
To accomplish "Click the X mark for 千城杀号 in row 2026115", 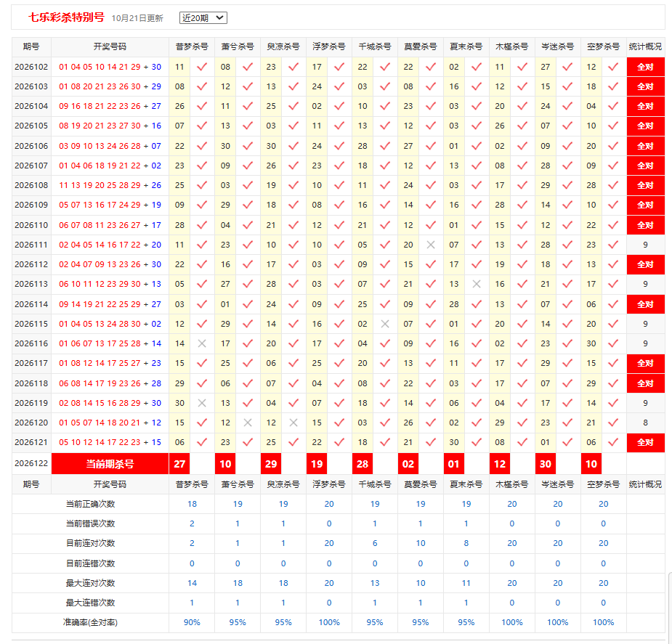I will coord(385,324).
